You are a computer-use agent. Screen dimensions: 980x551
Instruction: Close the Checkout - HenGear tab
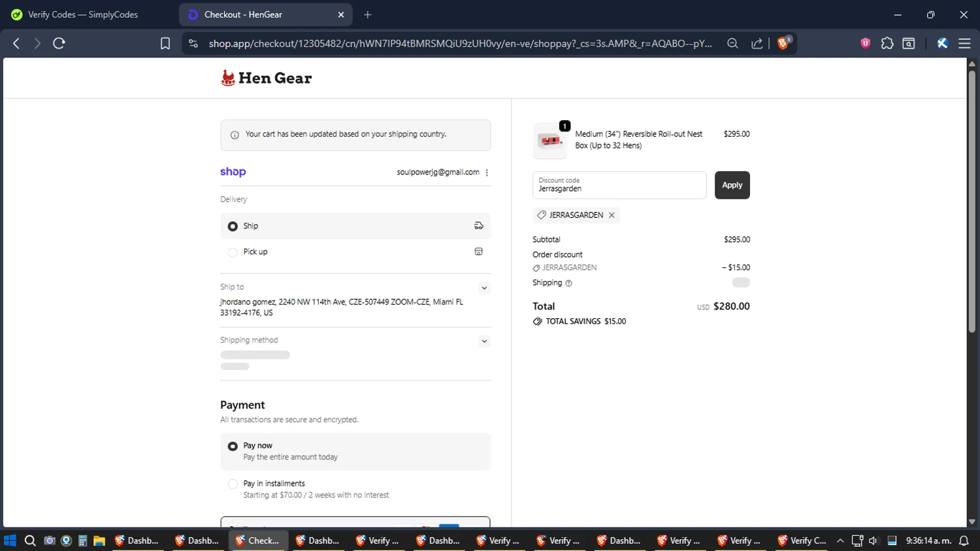point(341,14)
